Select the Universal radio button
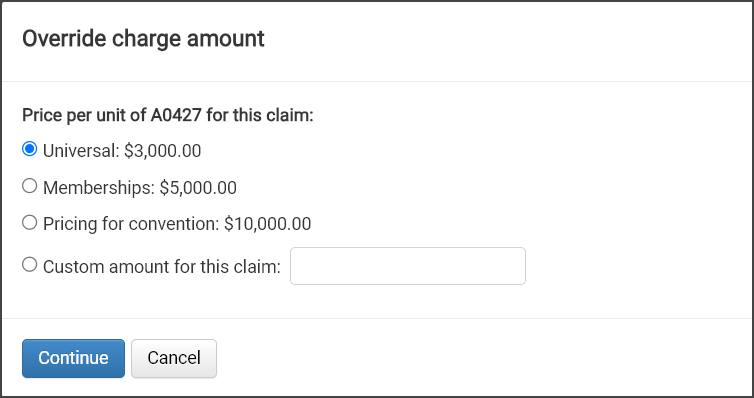754x398 pixels. [x=29, y=149]
